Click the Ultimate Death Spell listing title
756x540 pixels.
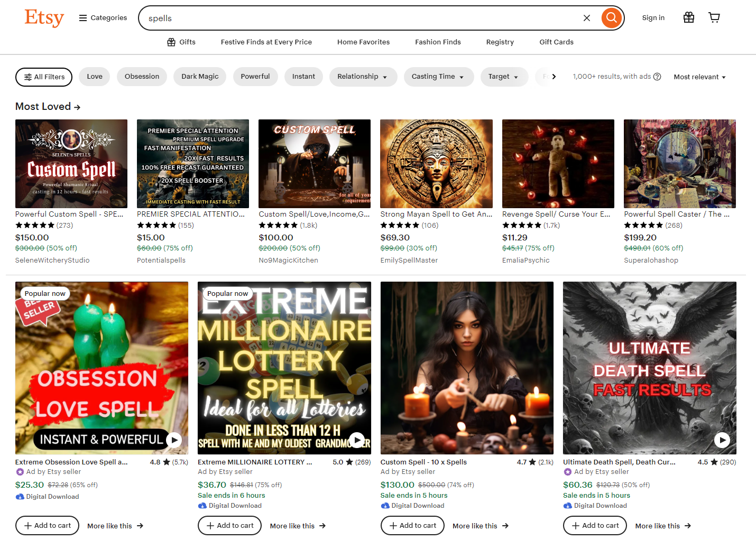619,462
